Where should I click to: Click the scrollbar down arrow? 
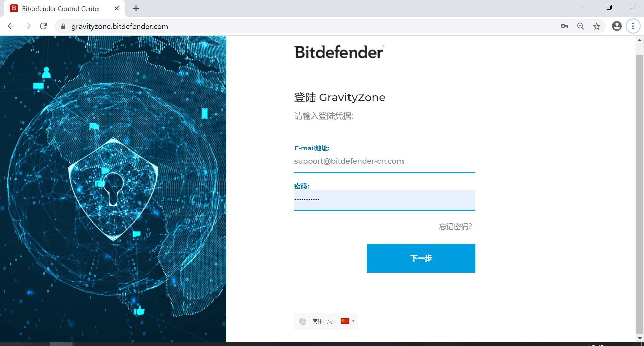640,338
